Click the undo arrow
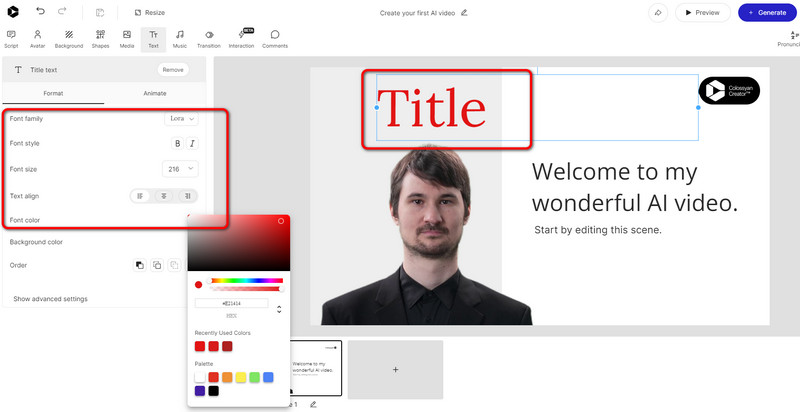This screenshot has height=412, width=800. 40,12
